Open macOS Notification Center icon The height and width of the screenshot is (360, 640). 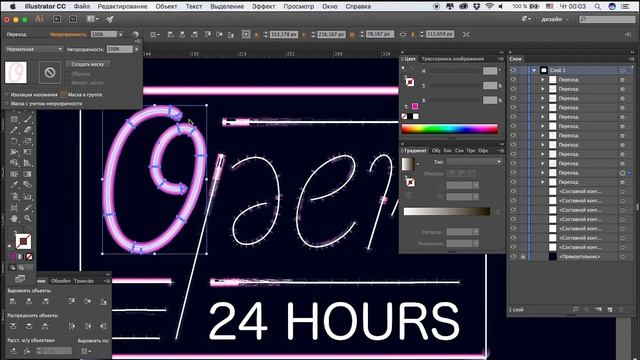pos(625,7)
